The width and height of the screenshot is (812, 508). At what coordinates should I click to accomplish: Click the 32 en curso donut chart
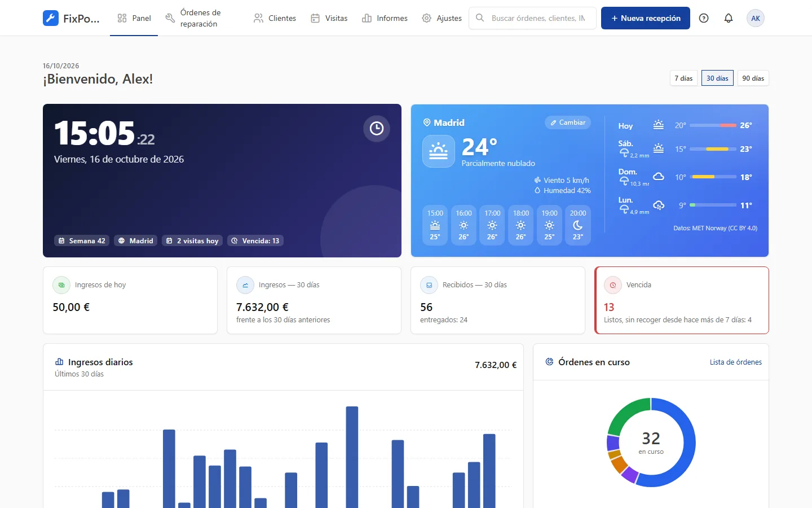coord(651,443)
